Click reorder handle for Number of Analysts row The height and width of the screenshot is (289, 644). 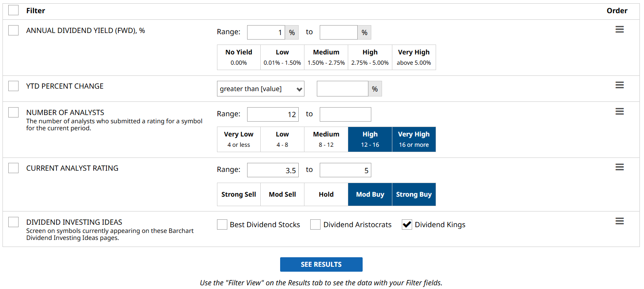tap(619, 111)
